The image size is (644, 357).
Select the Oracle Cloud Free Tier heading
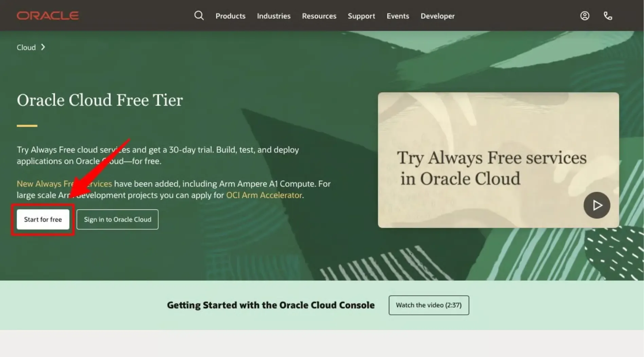(x=100, y=100)
